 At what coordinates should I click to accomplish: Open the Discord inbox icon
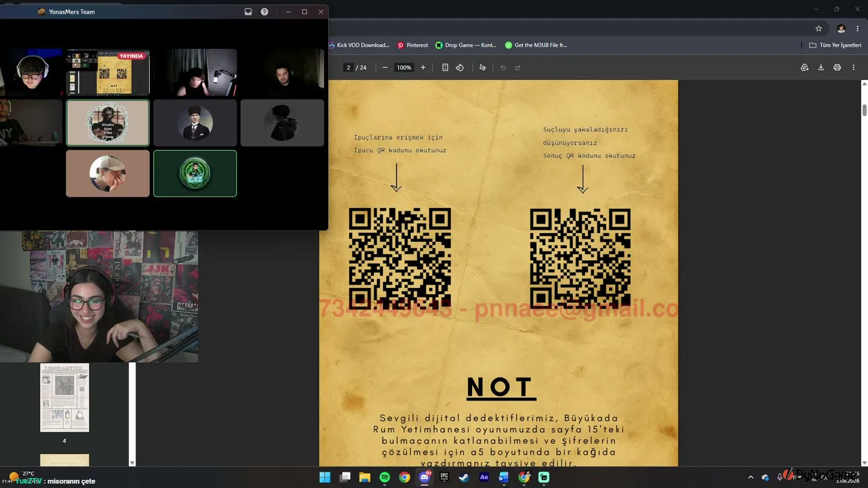[x=248, y=12]
